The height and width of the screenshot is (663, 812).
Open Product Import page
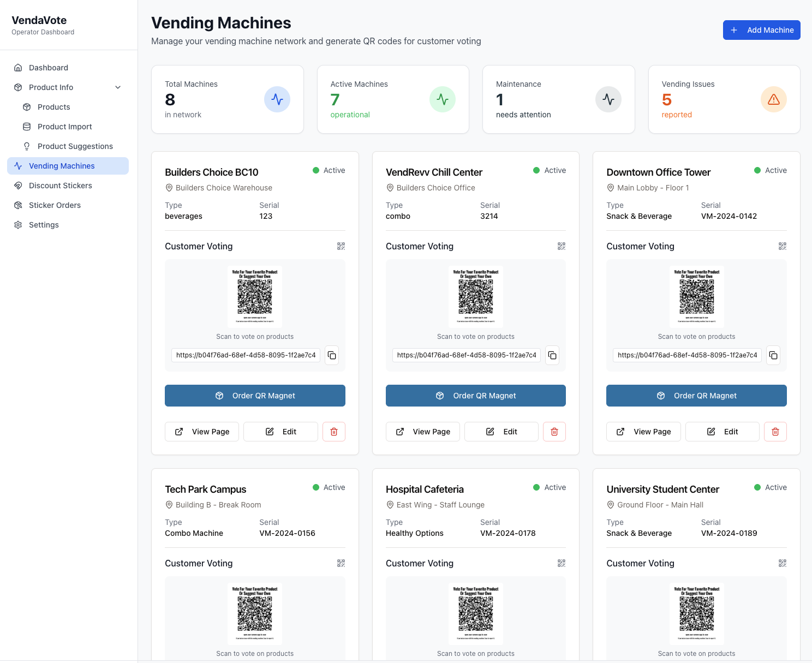64,127
